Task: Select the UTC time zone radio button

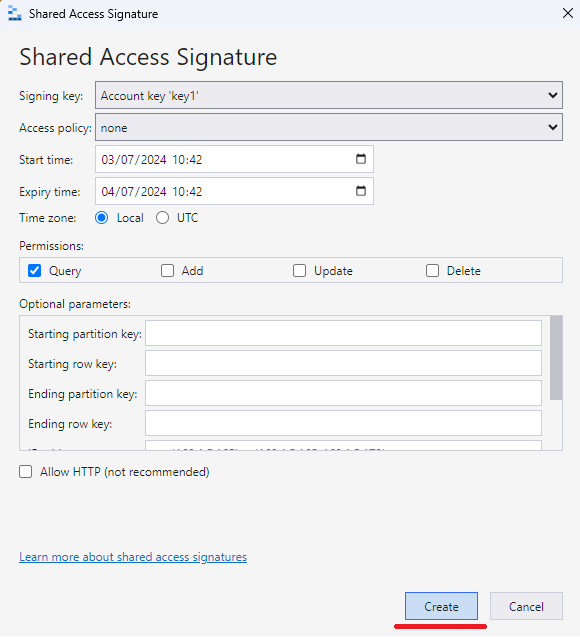Action: [162, 218]
